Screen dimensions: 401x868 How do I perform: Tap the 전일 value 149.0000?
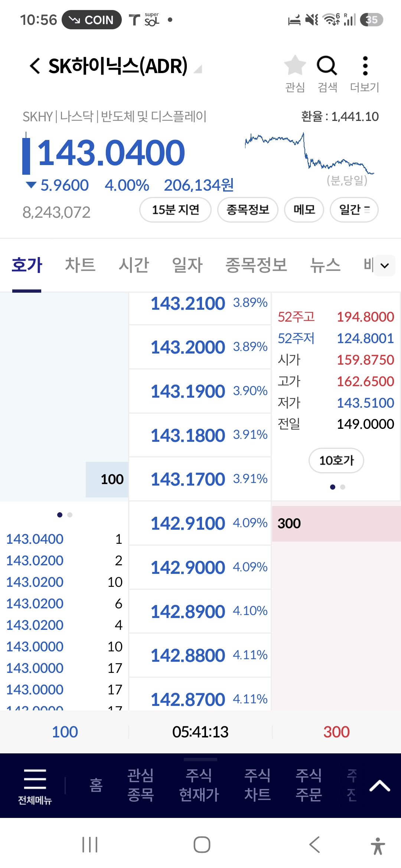pos(365,424)
